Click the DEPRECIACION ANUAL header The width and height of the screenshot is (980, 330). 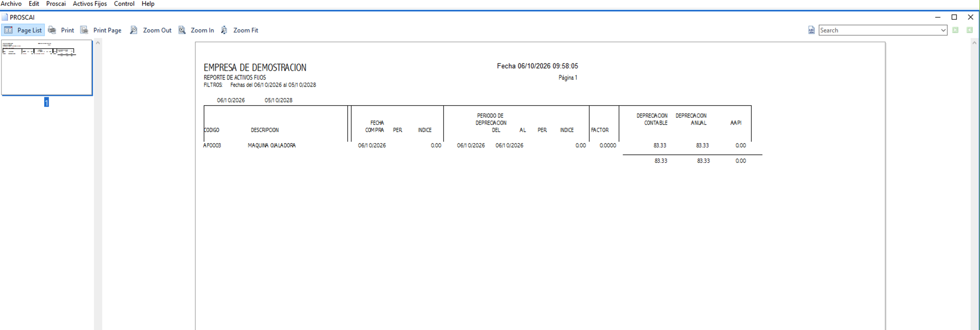tap(691, 119)
